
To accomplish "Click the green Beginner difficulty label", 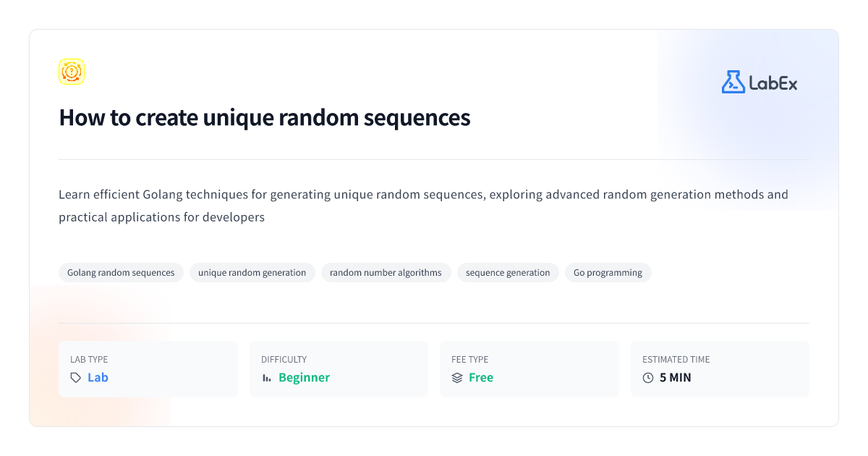I will [x=304, y=378].
